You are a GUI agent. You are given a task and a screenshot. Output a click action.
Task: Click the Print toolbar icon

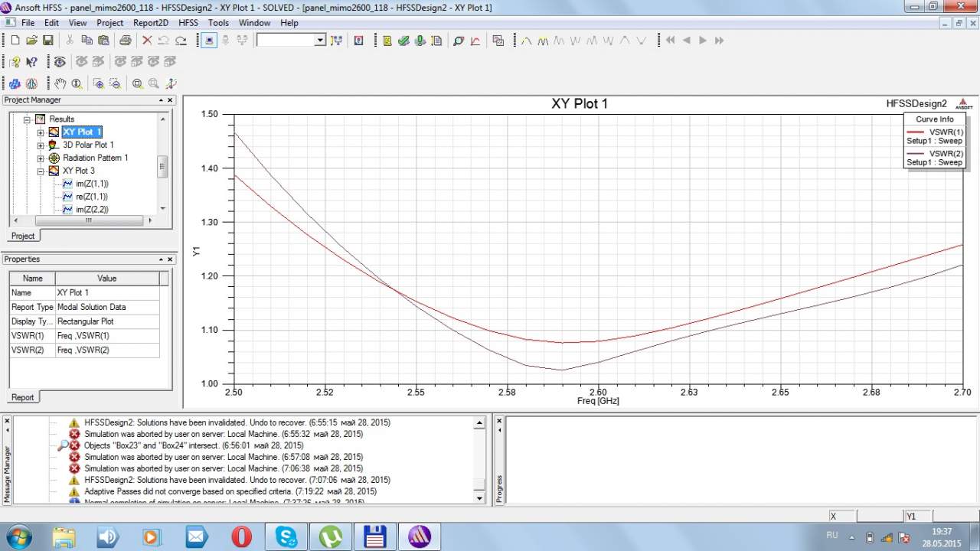point(126,41)
